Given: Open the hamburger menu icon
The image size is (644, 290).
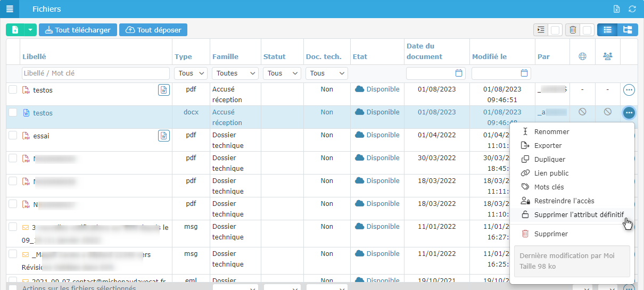Looking at the screenshot, I should pos(9,9).
